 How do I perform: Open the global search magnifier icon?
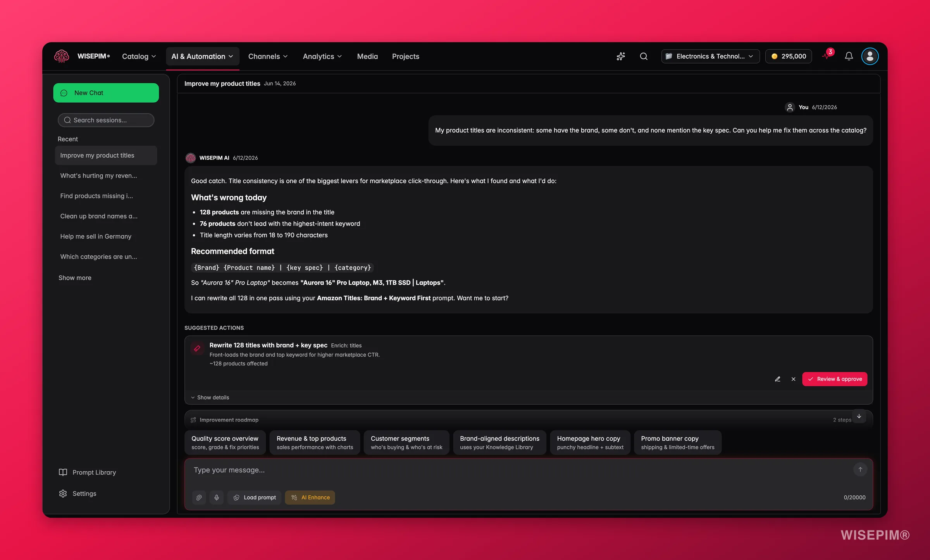pos(644,56)
